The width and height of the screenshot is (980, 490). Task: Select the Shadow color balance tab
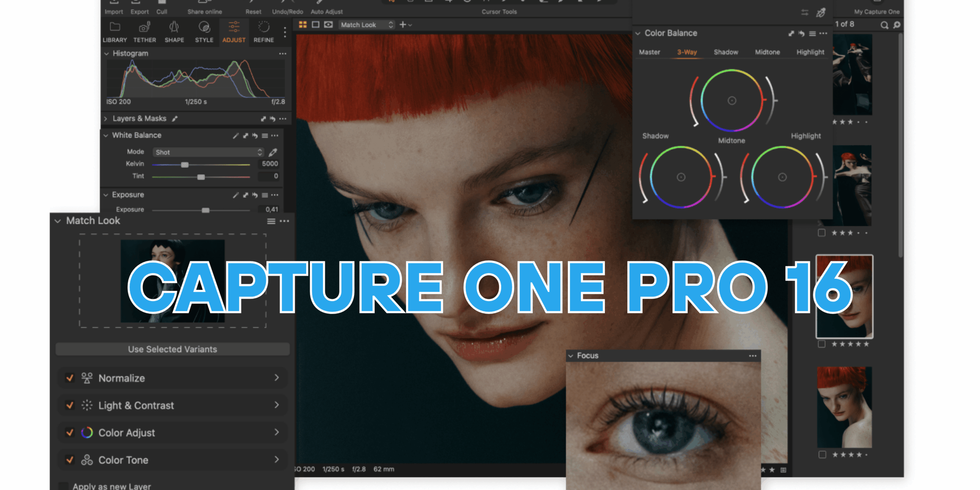(x=726, y=52)
